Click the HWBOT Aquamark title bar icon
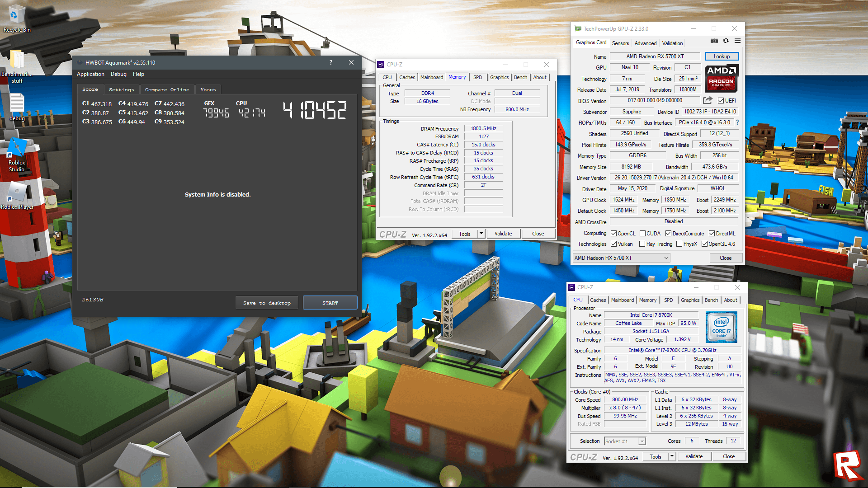This screenshot has width=868, height=488. click(x=80, y=62)
